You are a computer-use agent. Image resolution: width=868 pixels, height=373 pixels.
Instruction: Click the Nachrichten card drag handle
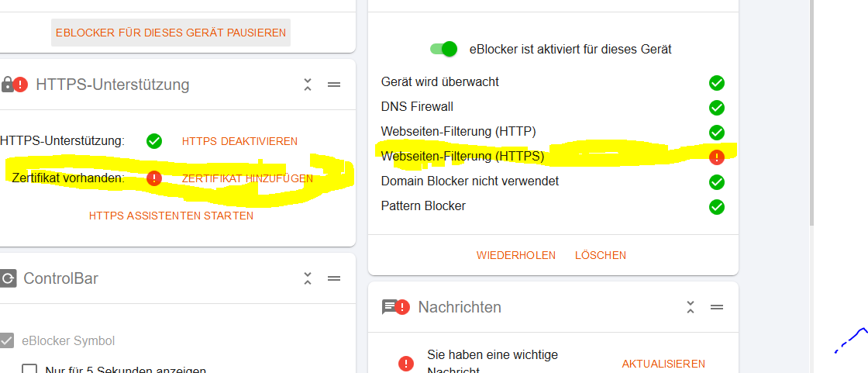click(717, 307)
